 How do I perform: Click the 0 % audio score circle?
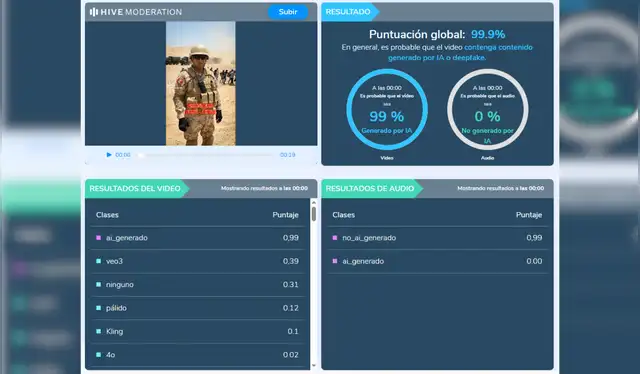(x=488, y=109)
